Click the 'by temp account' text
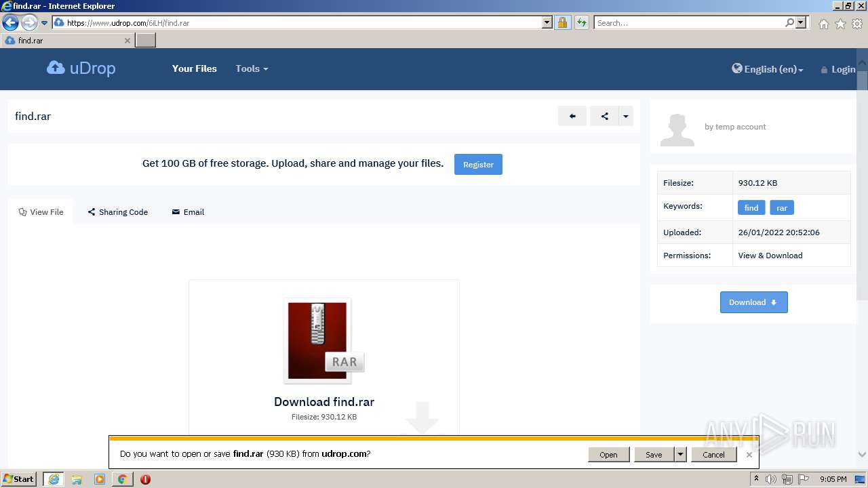Screen dimensions: 868x488 (x=735, y=127)
